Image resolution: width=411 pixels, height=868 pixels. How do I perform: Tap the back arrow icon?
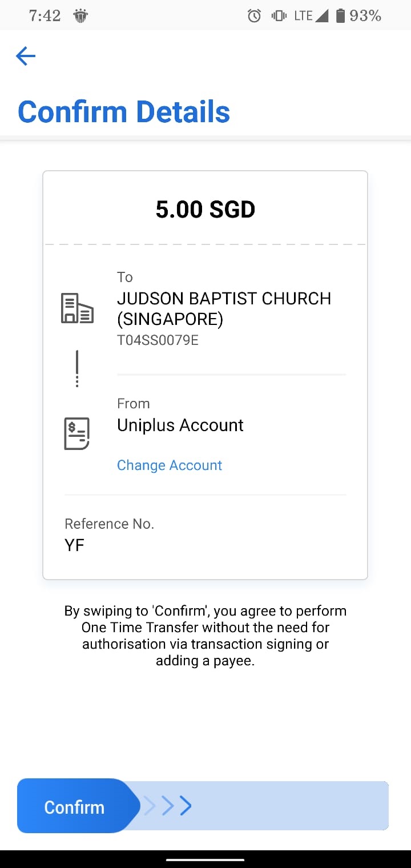click(x=26, y=55)
